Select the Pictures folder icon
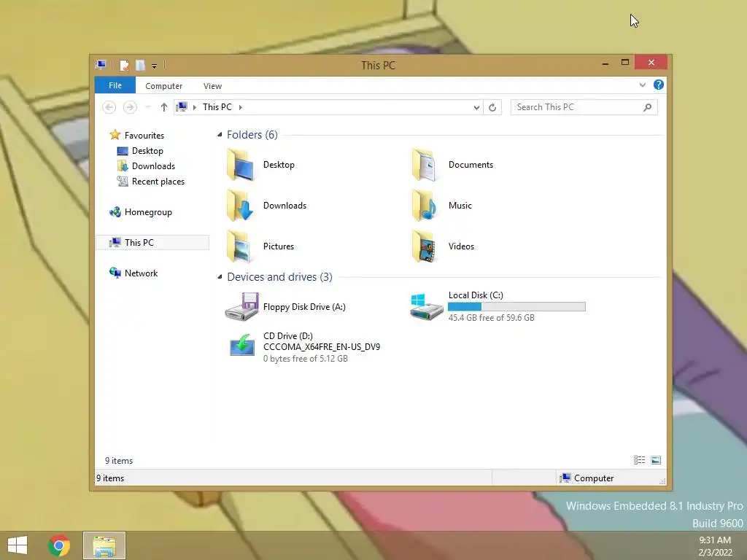 239,246
